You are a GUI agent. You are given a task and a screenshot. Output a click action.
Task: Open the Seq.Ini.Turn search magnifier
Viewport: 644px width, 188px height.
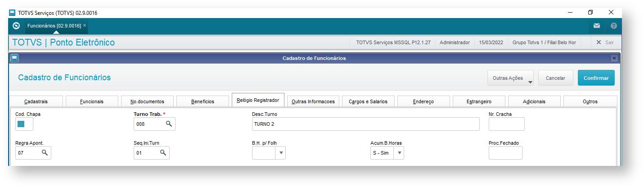(x=163, y=153)
